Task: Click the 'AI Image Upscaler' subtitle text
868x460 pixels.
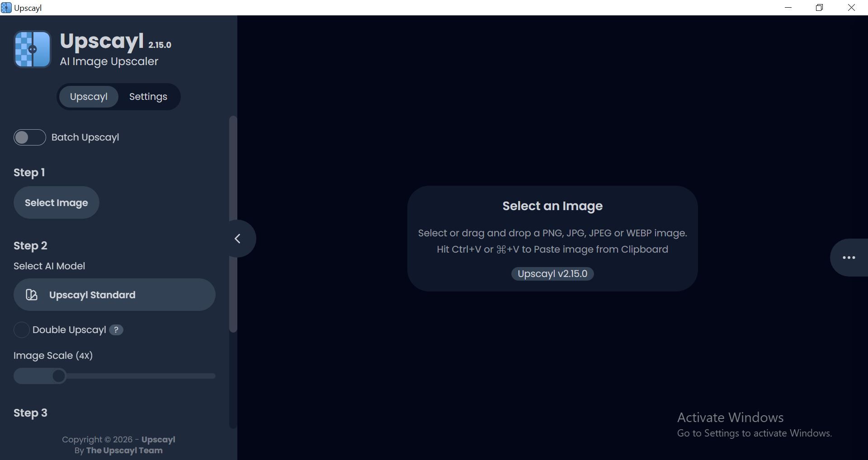Action: (x=109, y=61)
